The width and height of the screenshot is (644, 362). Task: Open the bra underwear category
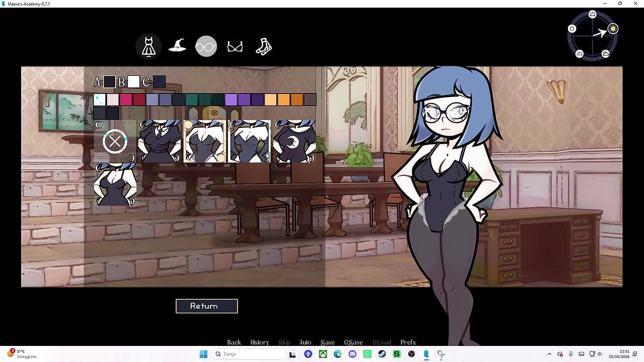pyautogui.click(x=235, y=47)
